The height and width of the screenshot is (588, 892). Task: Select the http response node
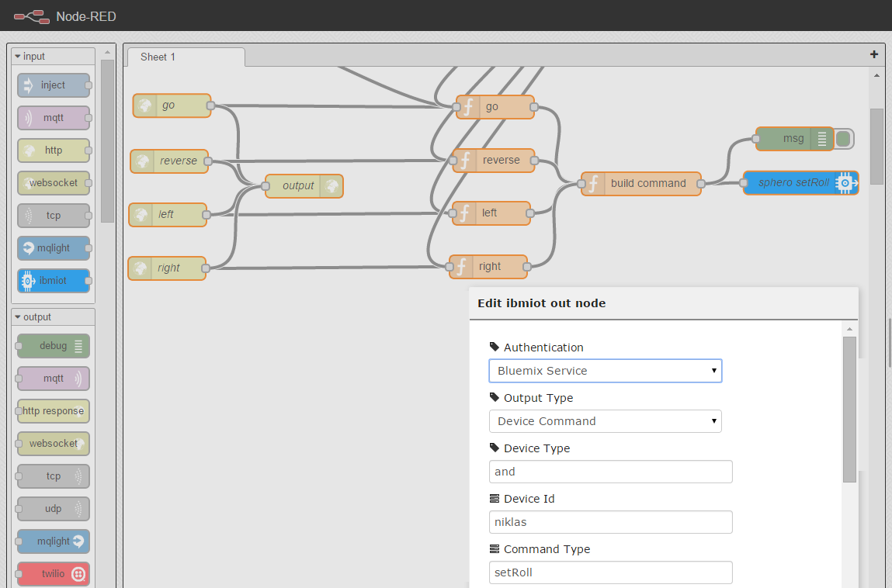coord(54,410)
